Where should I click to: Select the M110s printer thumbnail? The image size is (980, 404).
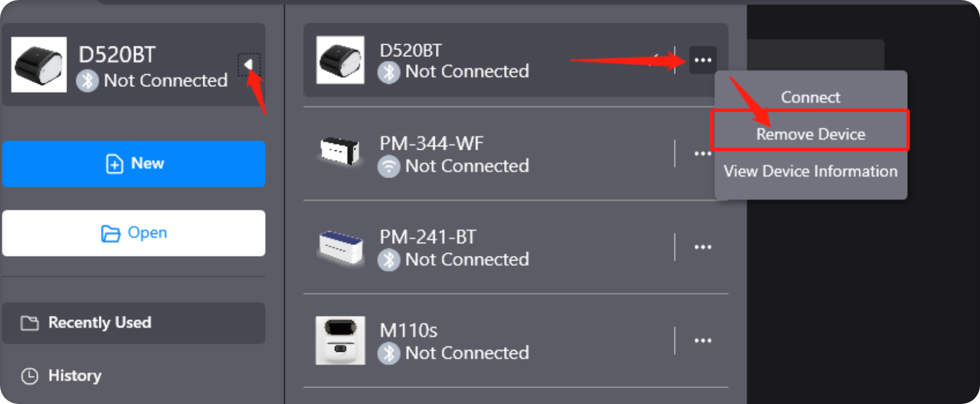(340, 341)
